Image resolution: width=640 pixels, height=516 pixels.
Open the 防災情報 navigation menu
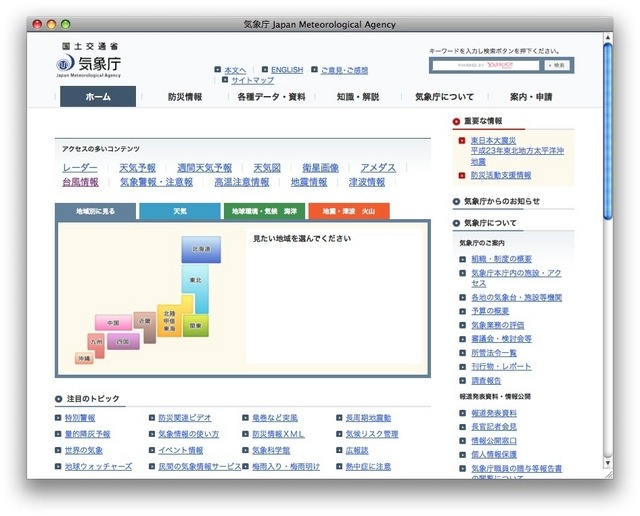coord(184,97)
